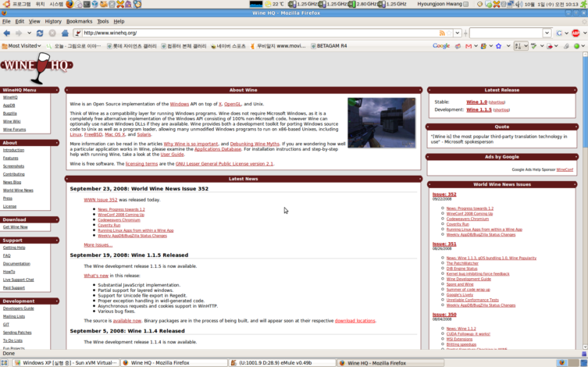The width and height of the screenshot is (588, 367).
Task: Open the Tools menu
Action: (x=103, y=21)
